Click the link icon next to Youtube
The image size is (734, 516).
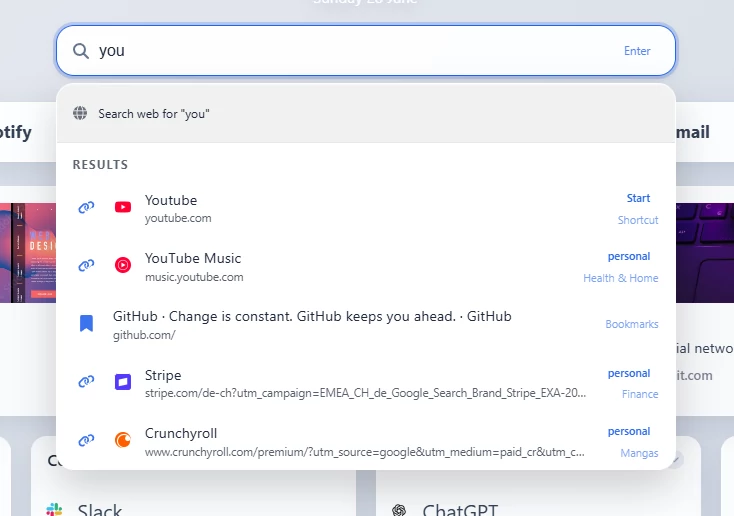(86, 207)
